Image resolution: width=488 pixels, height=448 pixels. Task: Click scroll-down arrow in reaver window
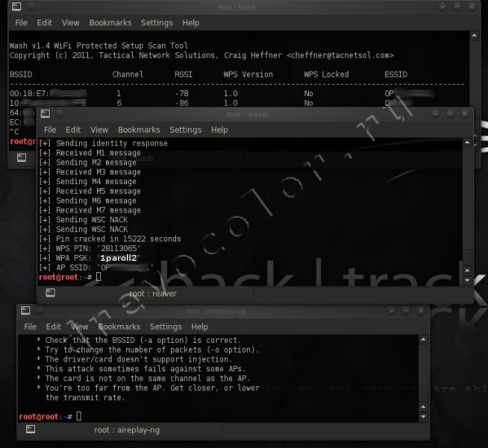coord(467,280)
